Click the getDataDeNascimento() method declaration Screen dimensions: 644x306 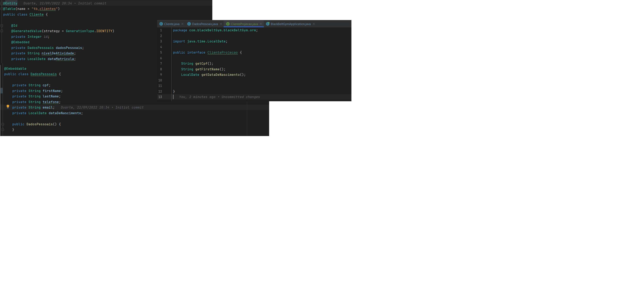tap(213, 75)
